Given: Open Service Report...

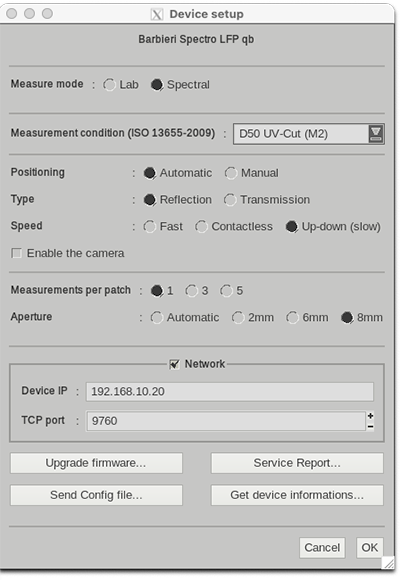Looking at the screenshot, I should tap(297, 463).
